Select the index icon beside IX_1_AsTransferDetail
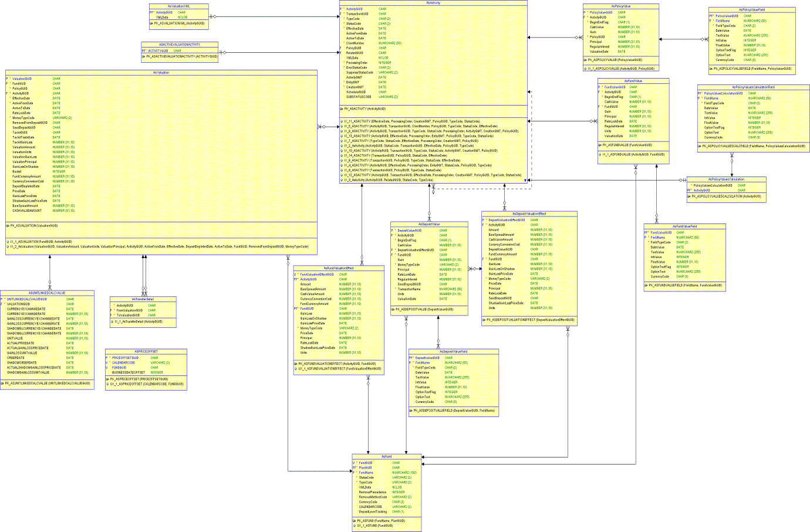Viewport: 810px width, 532px height. (x=113, y=322)
